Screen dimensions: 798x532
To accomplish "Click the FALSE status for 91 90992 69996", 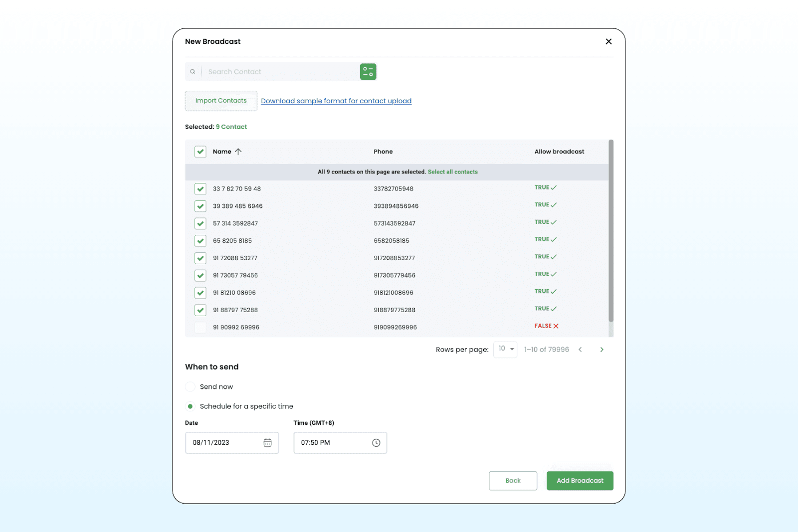I will click(x=547, y=326).
